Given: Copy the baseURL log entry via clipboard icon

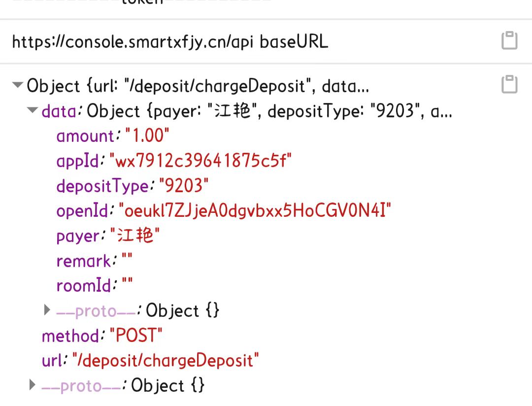Looking at the screenshot, I should [x=509, y=40].
